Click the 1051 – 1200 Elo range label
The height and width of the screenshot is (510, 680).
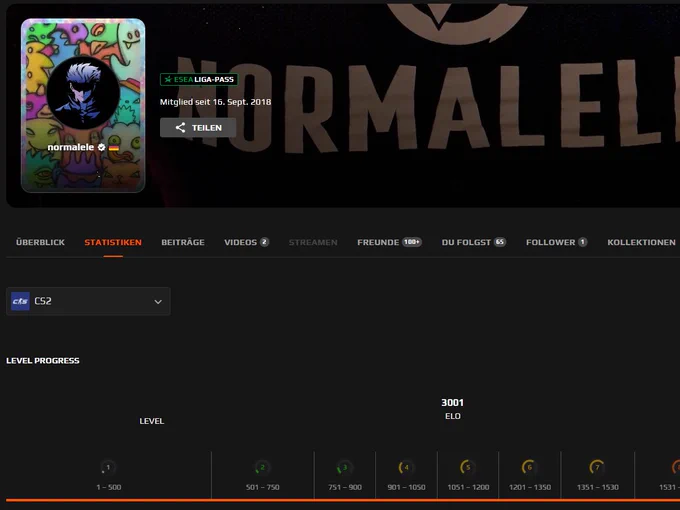click(468, 487)
